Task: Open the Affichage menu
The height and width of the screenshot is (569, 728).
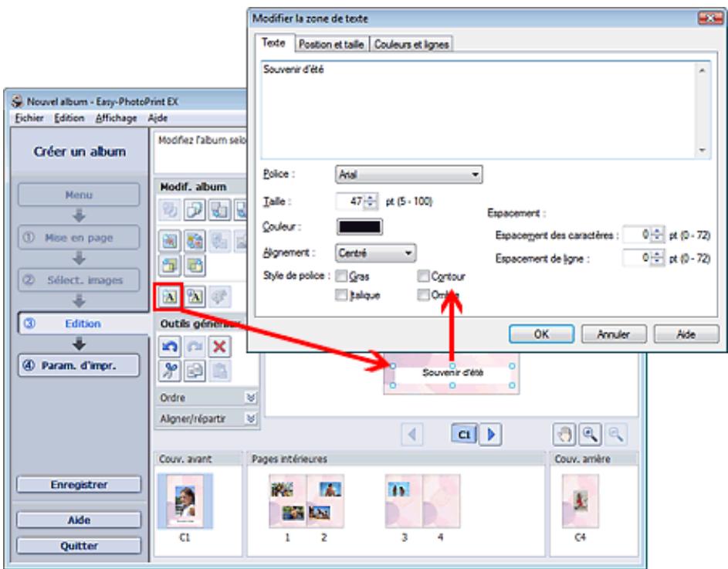Action: click(116, 118)
